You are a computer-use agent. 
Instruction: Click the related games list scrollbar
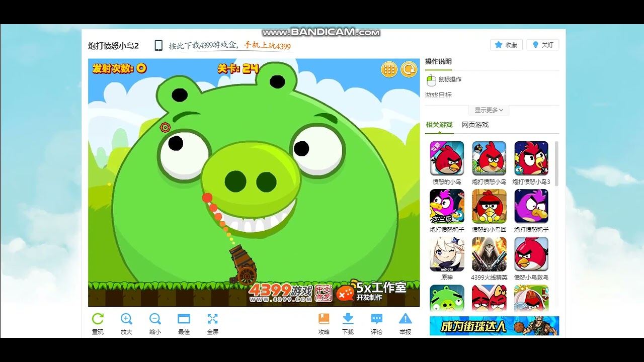pyautogui.click(x=556, y=164)
